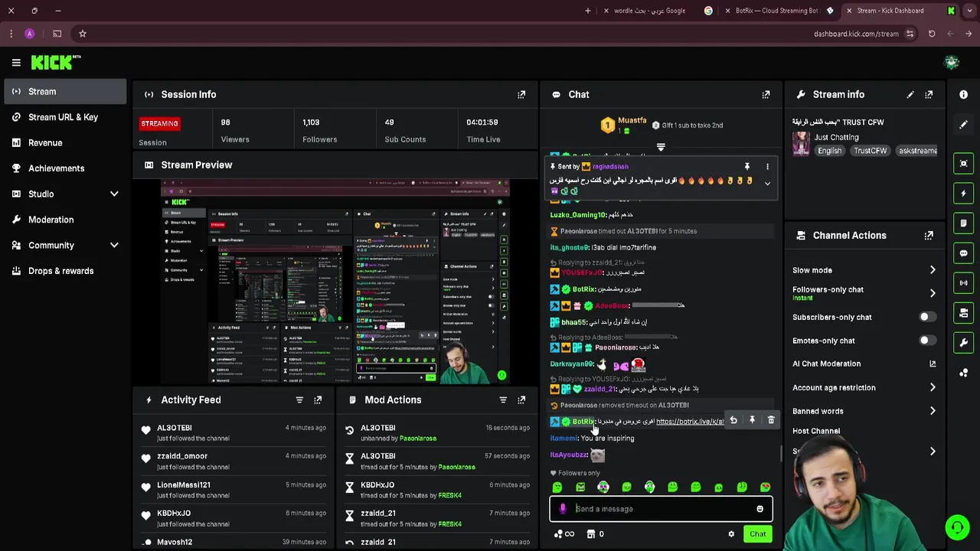Open the botrix.live link in chat
This screenshot has height=551, width=980.
click(x=689, y=422)
